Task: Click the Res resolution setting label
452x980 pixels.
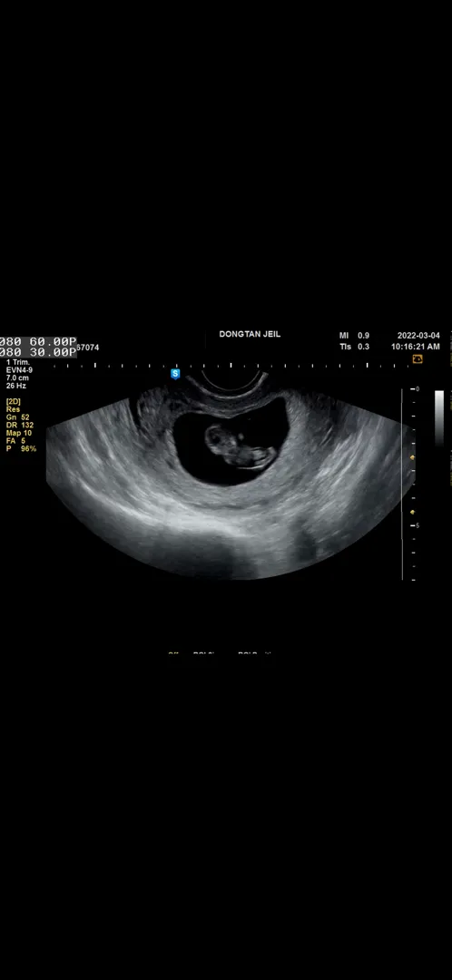Action: click(x=13, y=409)
